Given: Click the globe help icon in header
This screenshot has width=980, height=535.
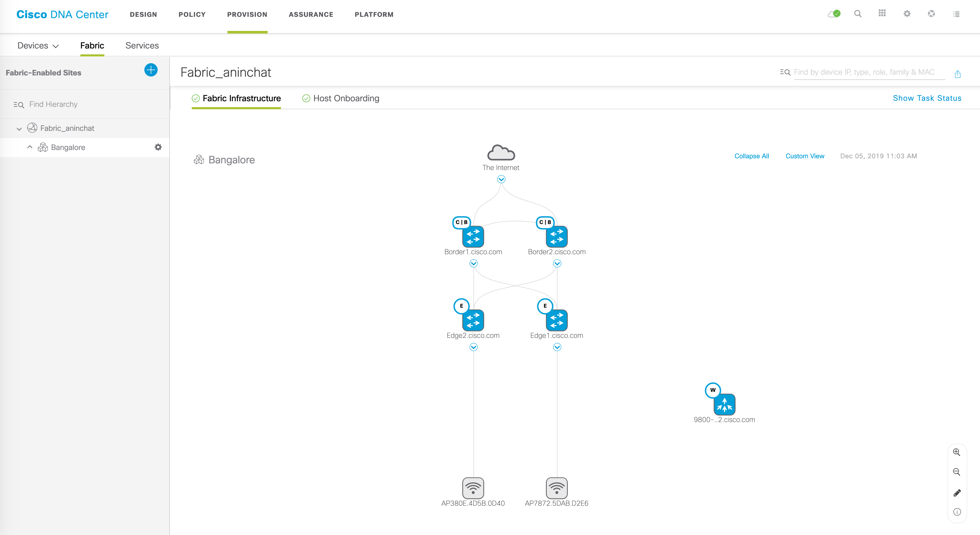Looking at the screenshot, I should (931, 14).
